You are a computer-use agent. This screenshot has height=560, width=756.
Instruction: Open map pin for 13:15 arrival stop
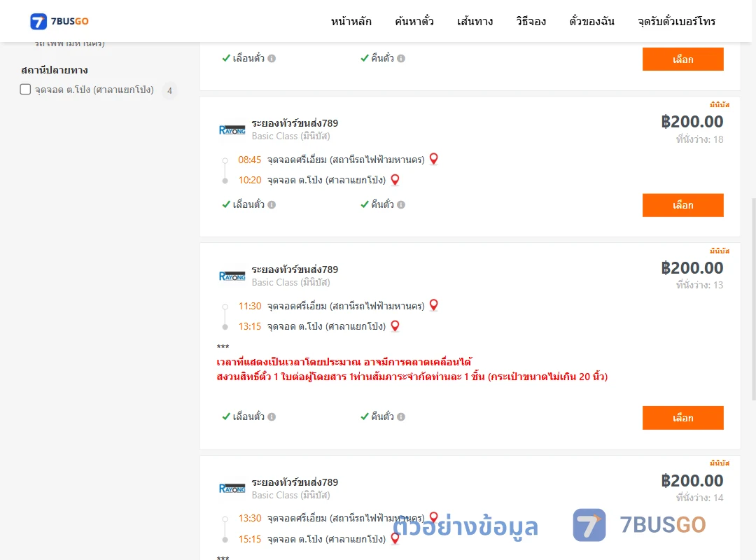[x=395, y=326]
